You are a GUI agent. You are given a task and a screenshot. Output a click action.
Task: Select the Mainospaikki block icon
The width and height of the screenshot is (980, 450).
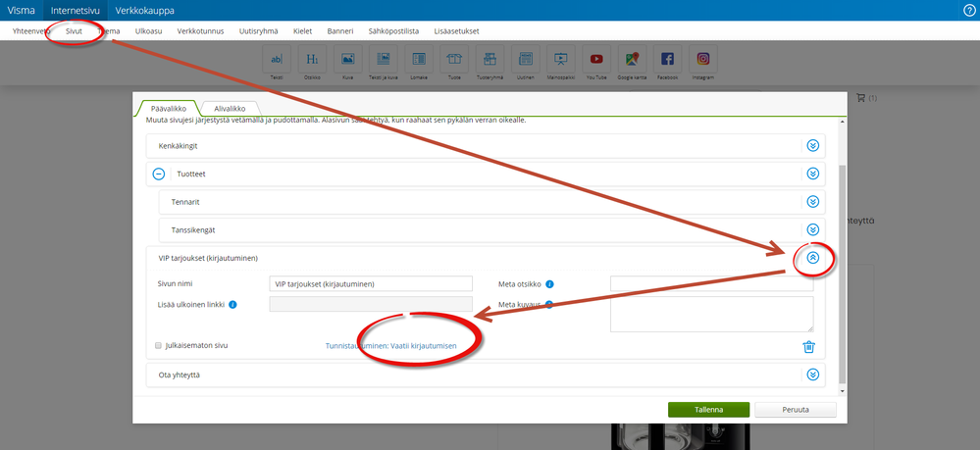pyautogui.click(x=560, y=59)
